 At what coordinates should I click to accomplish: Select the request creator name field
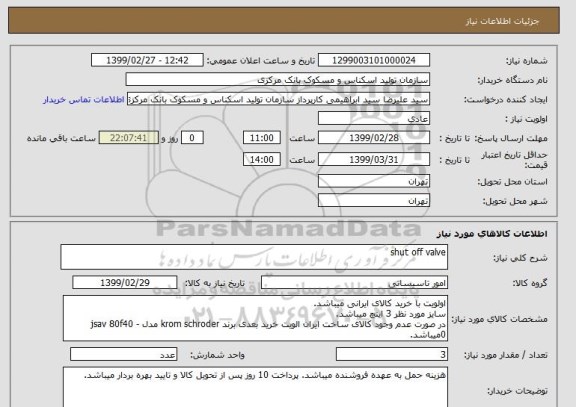278,100
